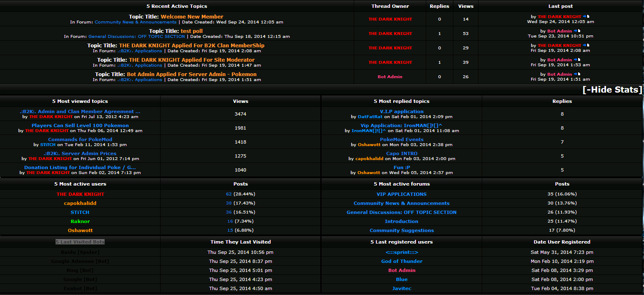Open the Introduction forum link
The width and height of the screenshot is (644, 295).
click(401, 221)
